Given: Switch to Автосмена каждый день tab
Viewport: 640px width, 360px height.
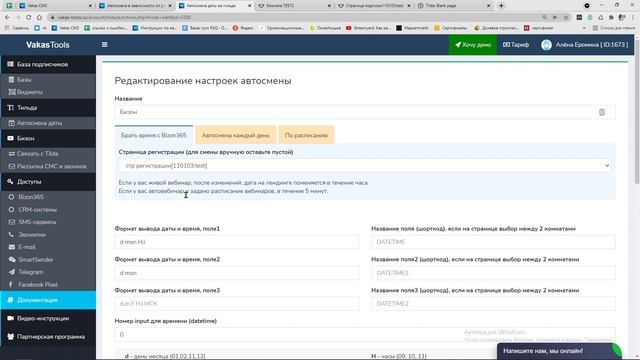Looking at the screenshot, I should [236, 135].
